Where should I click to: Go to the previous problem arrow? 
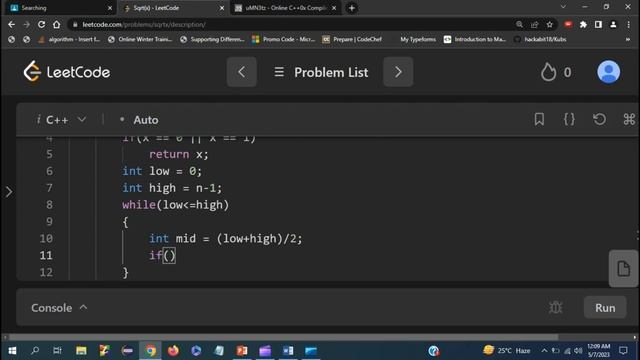pos(242,72)
